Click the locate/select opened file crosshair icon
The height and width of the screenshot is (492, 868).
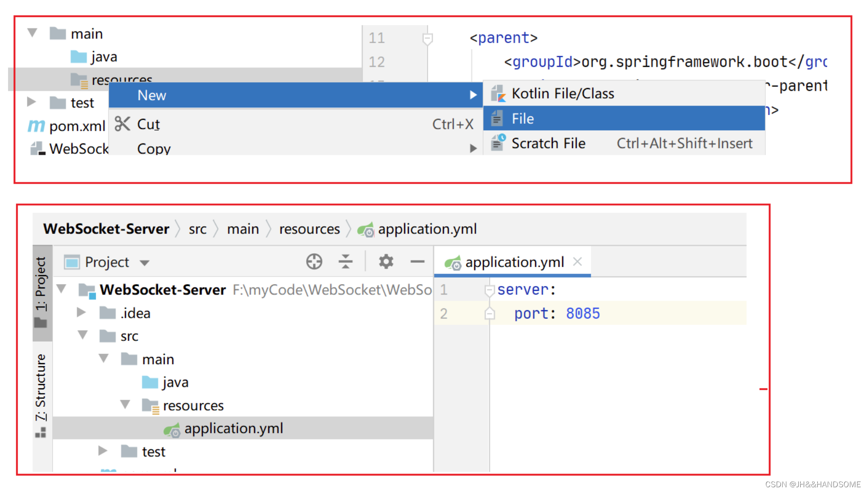(x=314, y=261)
